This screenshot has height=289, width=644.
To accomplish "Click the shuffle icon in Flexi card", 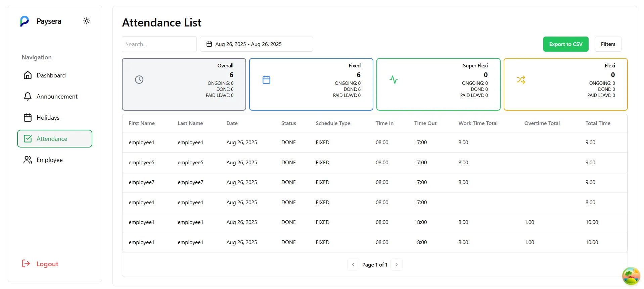I will [x=521, y=79].
